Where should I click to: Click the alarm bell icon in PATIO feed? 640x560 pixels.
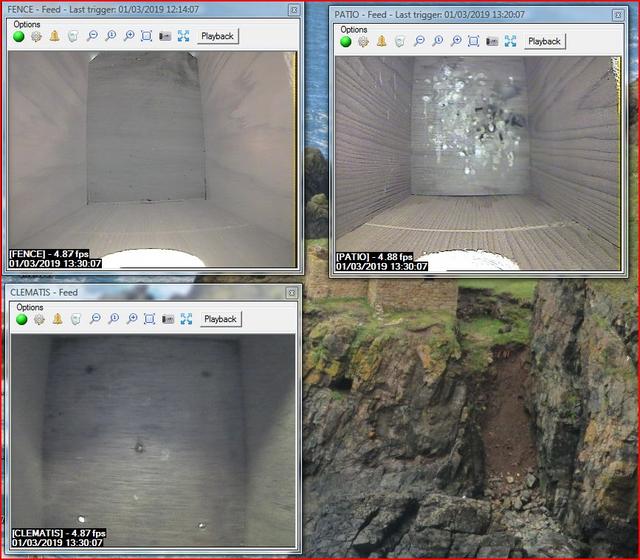pos(382,41)
